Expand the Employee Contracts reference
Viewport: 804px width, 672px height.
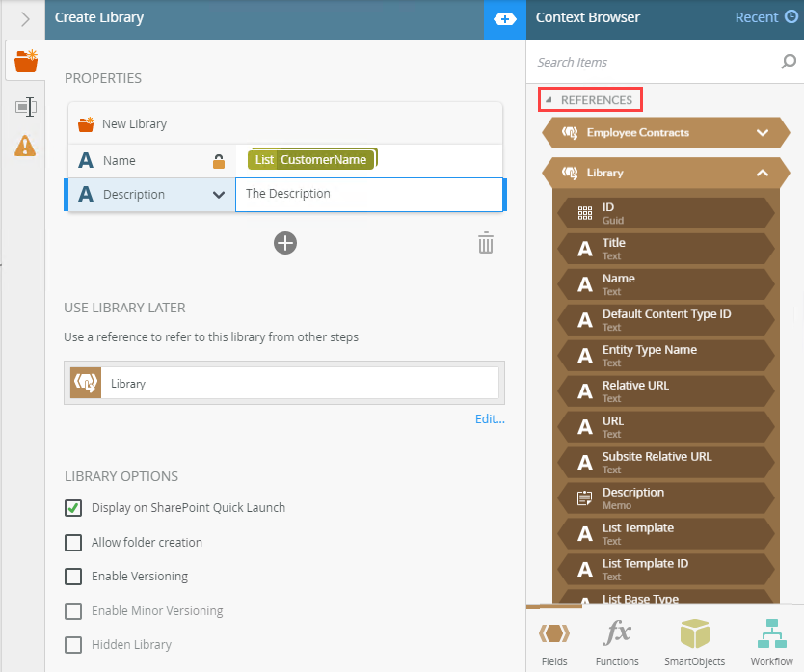click(x=763, y=132)
